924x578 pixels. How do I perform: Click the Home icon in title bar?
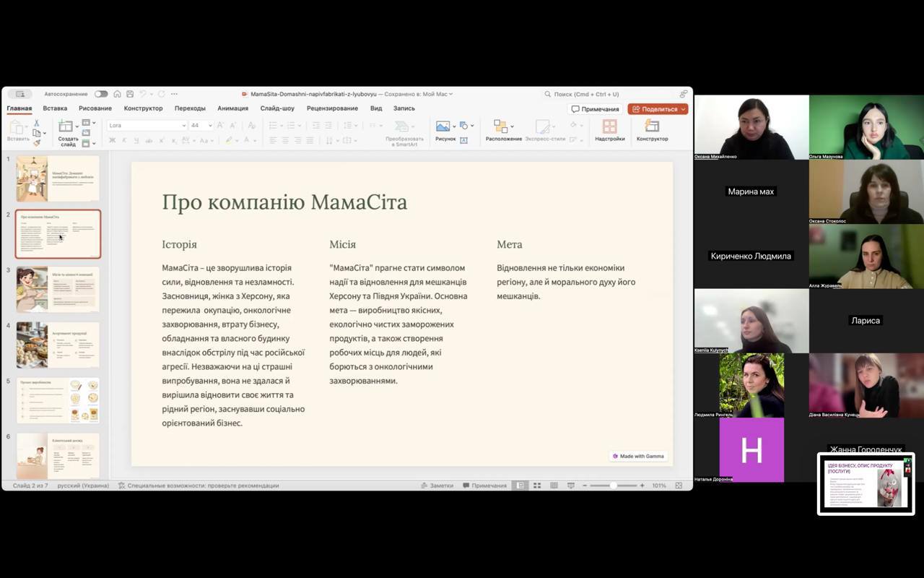click(x=117, y=94)
